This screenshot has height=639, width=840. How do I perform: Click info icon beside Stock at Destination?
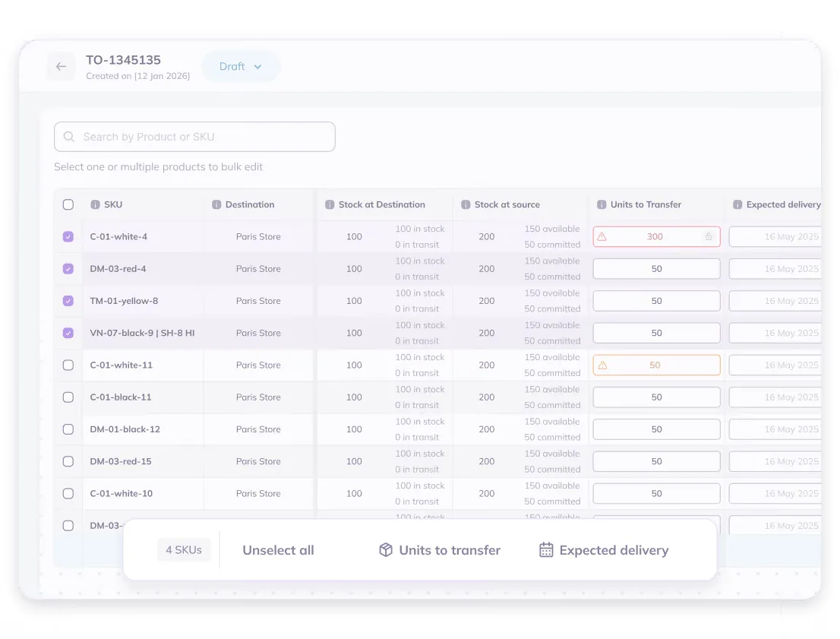tap(330, 205)
